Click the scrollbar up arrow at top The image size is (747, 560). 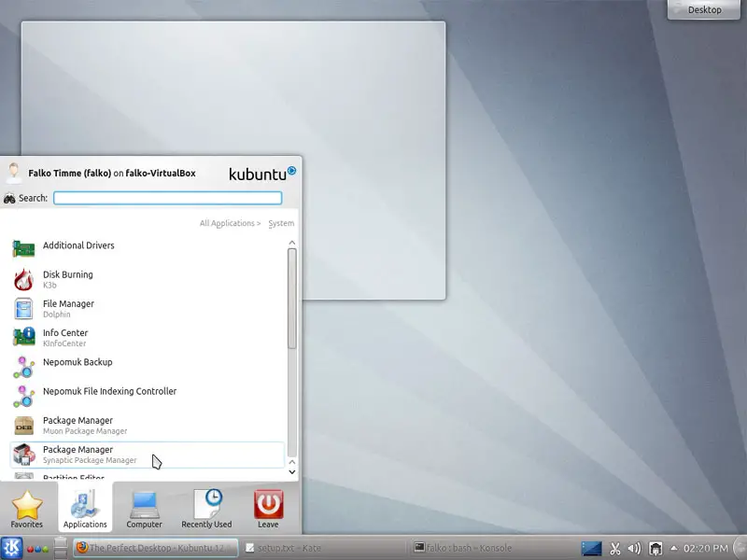[x=292, y=244]
